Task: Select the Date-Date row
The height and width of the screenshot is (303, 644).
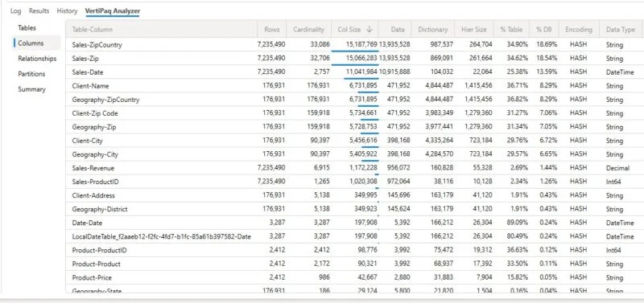Action: coord(354,223)
